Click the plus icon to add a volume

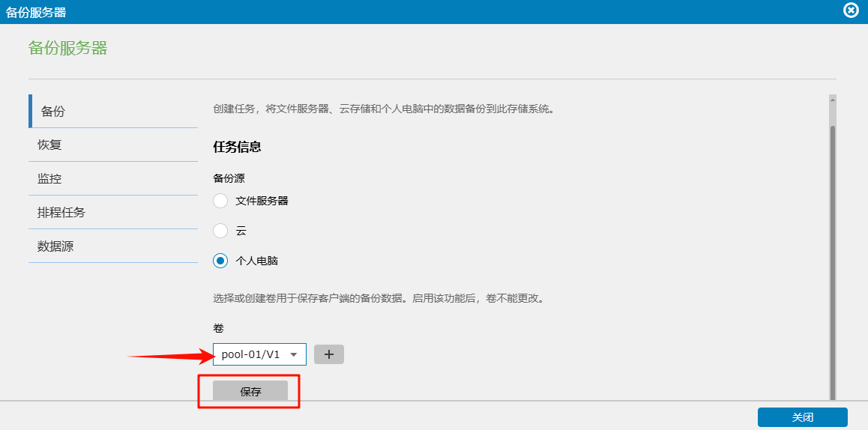(x=328, y=354)
